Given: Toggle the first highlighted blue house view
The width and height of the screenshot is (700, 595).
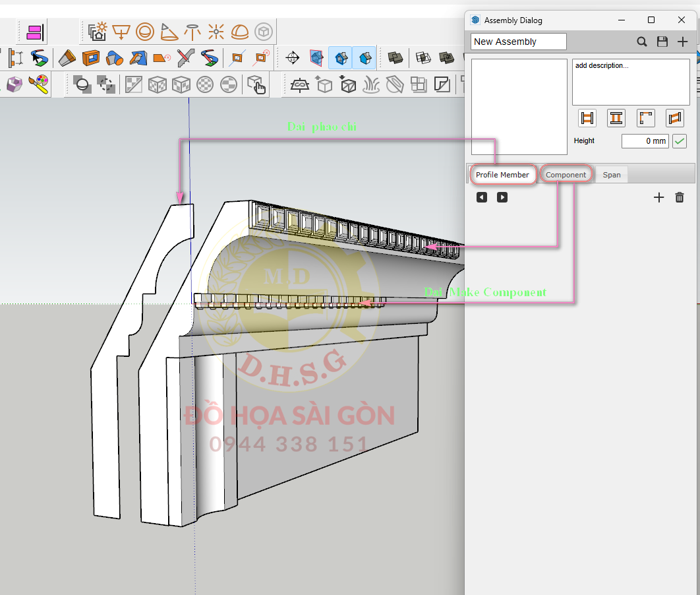Looking at the screenshot, I should [x=340, y=58].
